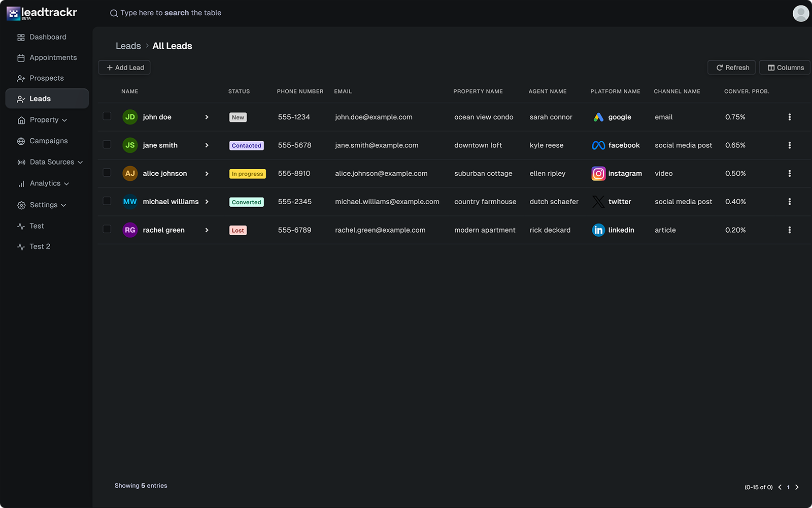Select the checkbox for alice johnson

[107, 172]
